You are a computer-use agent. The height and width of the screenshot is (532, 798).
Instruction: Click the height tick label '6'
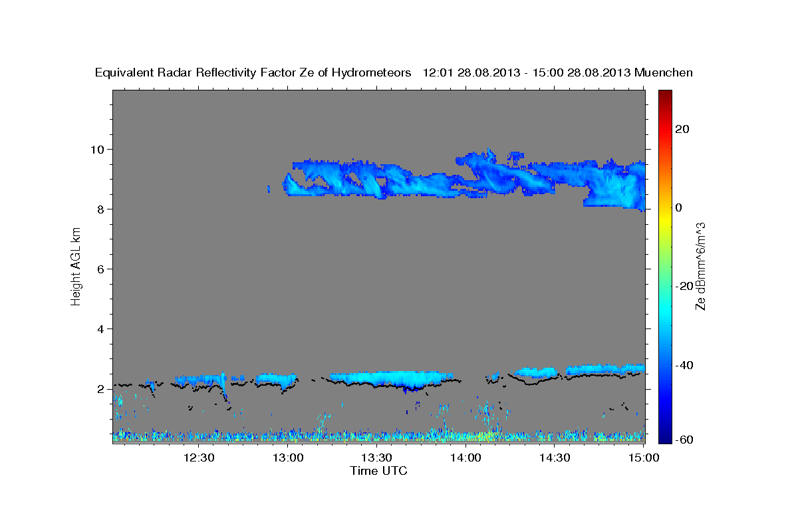(x=101, y=269)
